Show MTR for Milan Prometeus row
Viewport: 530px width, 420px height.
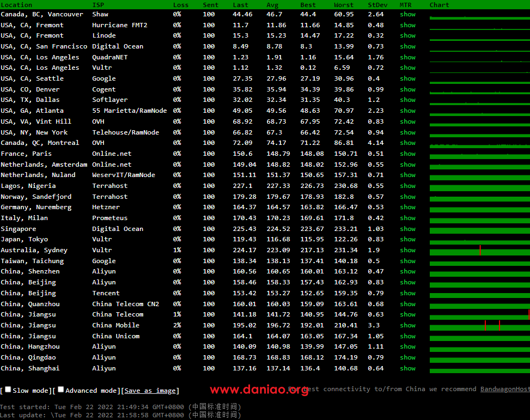tap(407, 218)
